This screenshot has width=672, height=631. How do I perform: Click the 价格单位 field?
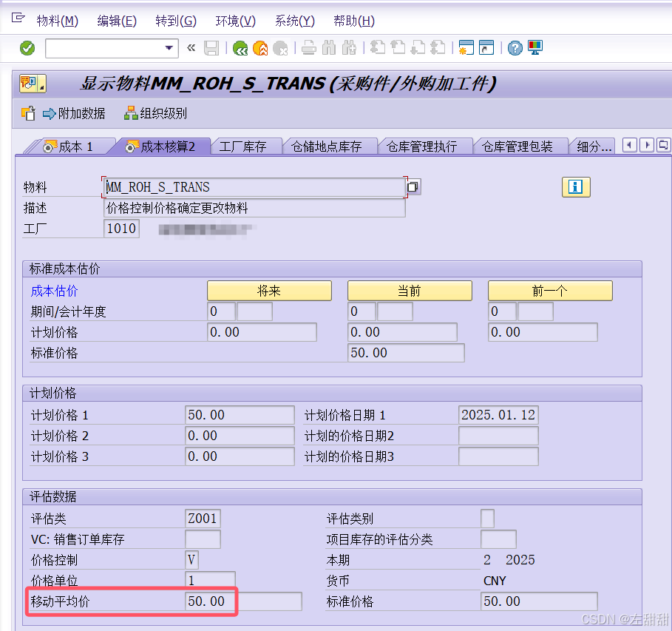[210, 581]
